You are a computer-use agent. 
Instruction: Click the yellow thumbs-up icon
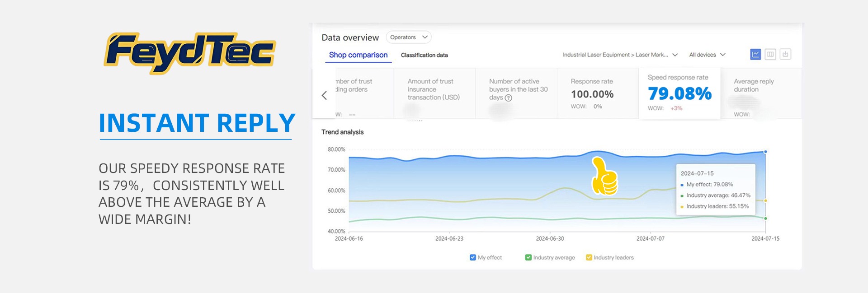click(x=604, y=176)
